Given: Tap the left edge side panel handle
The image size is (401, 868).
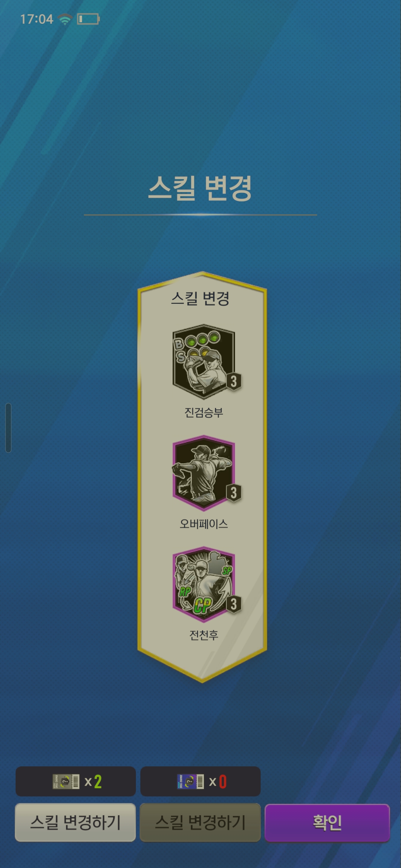Looking at the screenshot, I should click(x=8, y=428).
